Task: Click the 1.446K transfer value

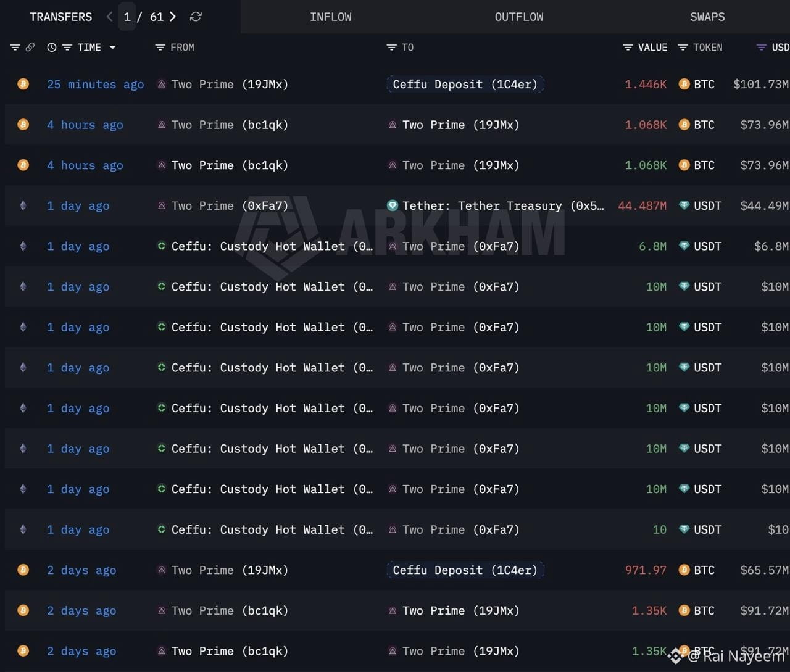Action: point(646,85)
